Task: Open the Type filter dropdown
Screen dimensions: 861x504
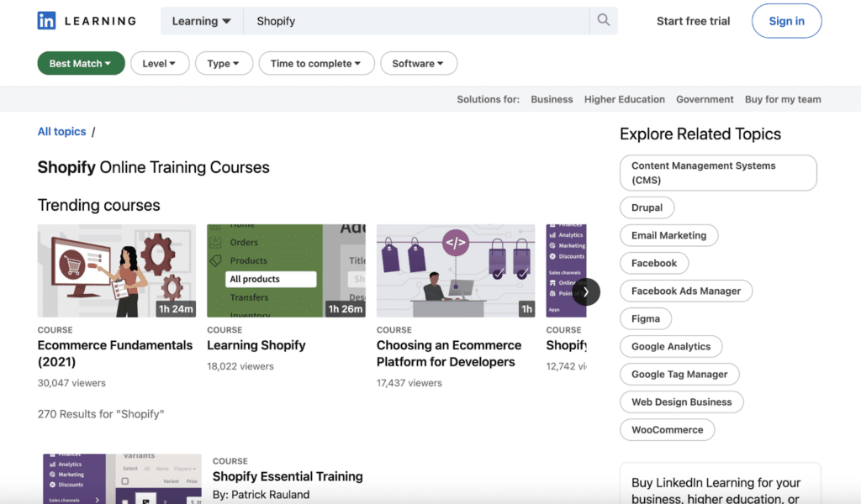Action: pyautogui.click(x=224, y=63)
